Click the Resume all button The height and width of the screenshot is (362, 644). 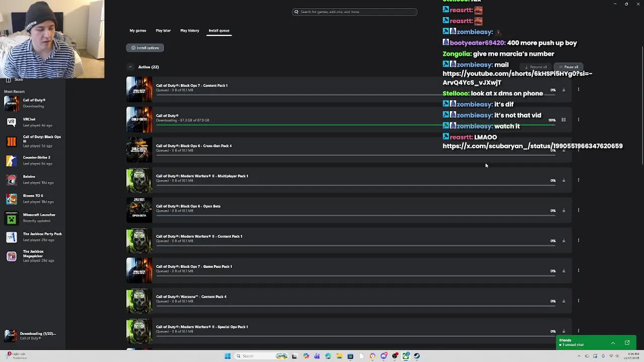536,67
